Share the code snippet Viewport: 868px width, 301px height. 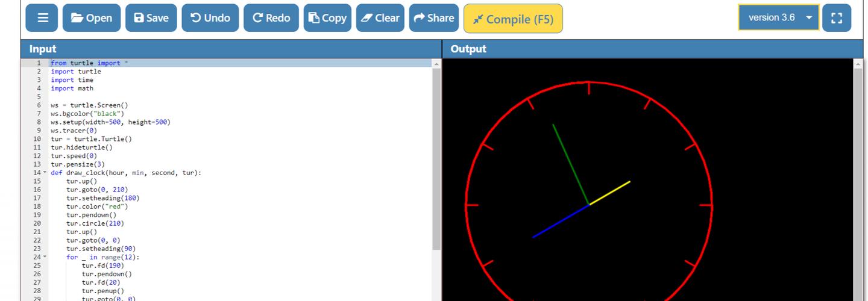coord(433,18)
